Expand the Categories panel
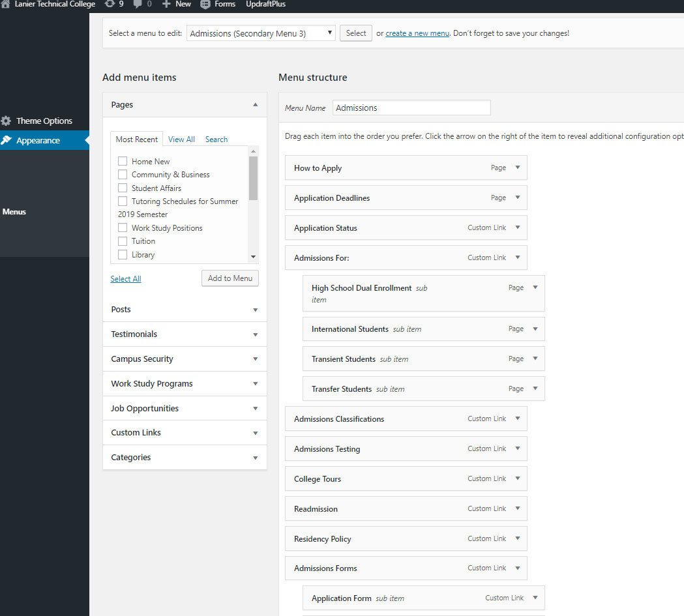The height and width of the screenshot is (616, 684). pos(255,458)
